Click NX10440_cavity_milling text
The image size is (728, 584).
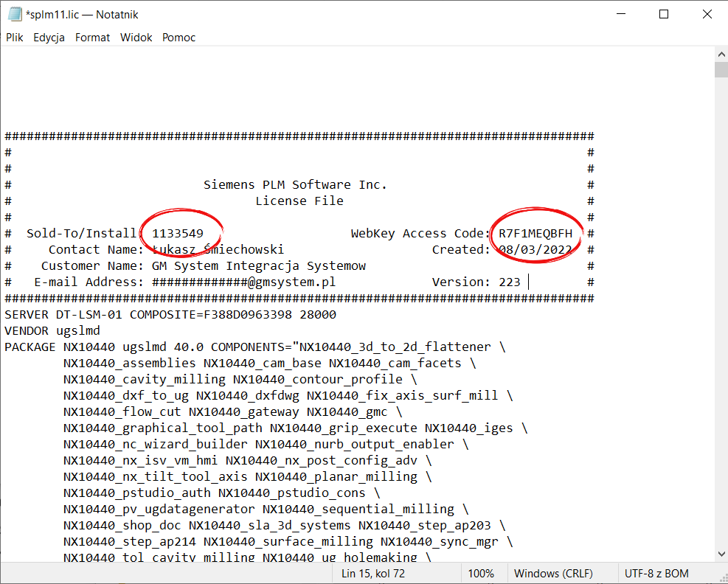[145, 379]
